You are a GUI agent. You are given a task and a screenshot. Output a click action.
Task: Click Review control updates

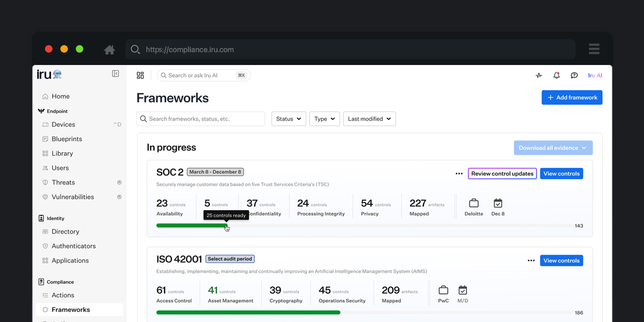click(502, 174)
